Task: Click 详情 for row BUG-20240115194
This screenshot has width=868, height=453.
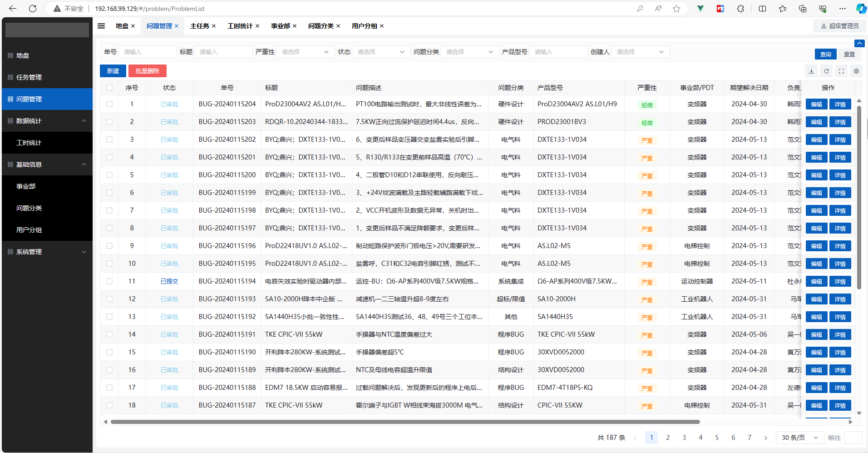Action: pos(840,281)
